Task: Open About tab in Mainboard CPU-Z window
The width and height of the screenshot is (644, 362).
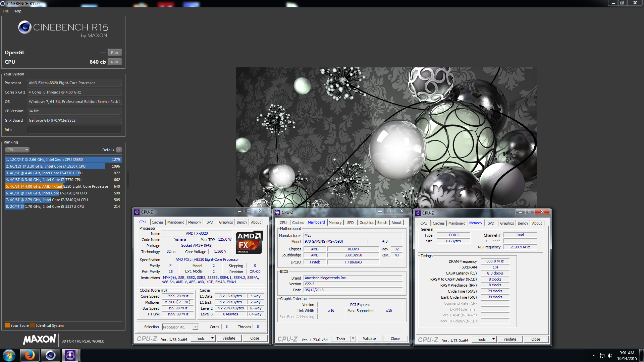Action: (x=396, y=223)
